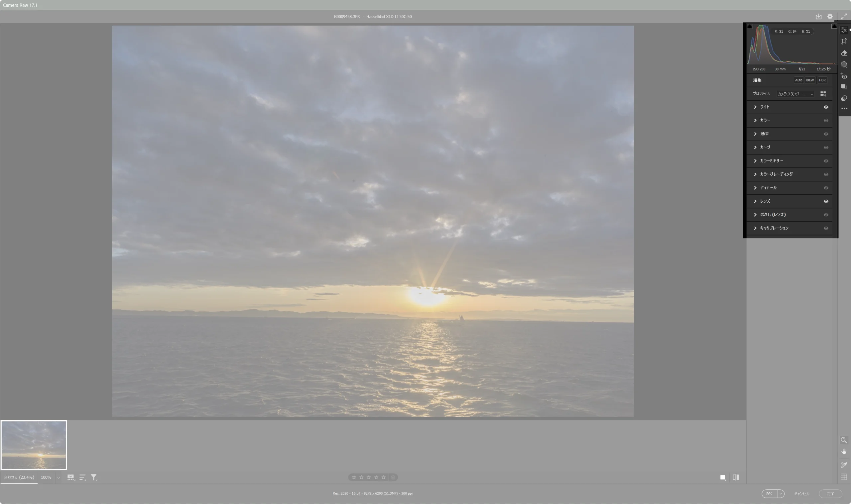This screenshot has height=504, width=851.
Task: Select the Edit sliders tool icon
Action: pyautogui.click(x=844, y=30)
